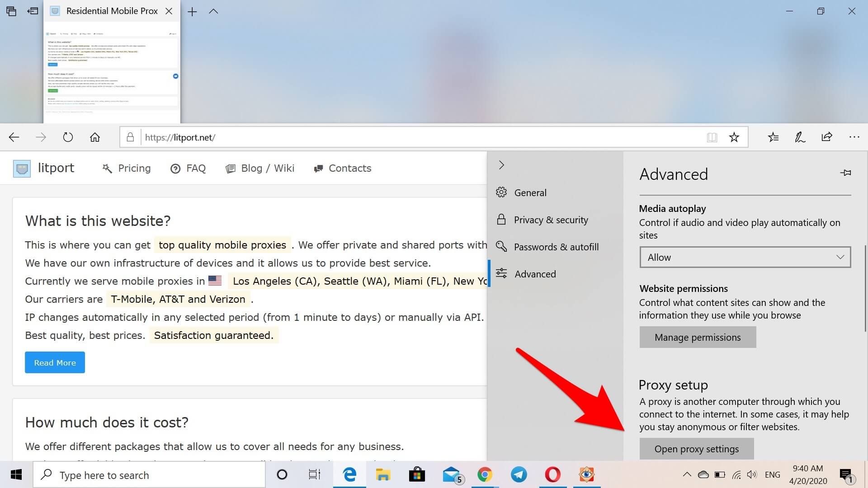868x488 pixels.
Task: Go forward with the arrow button
Action: [x=41, y=137]
